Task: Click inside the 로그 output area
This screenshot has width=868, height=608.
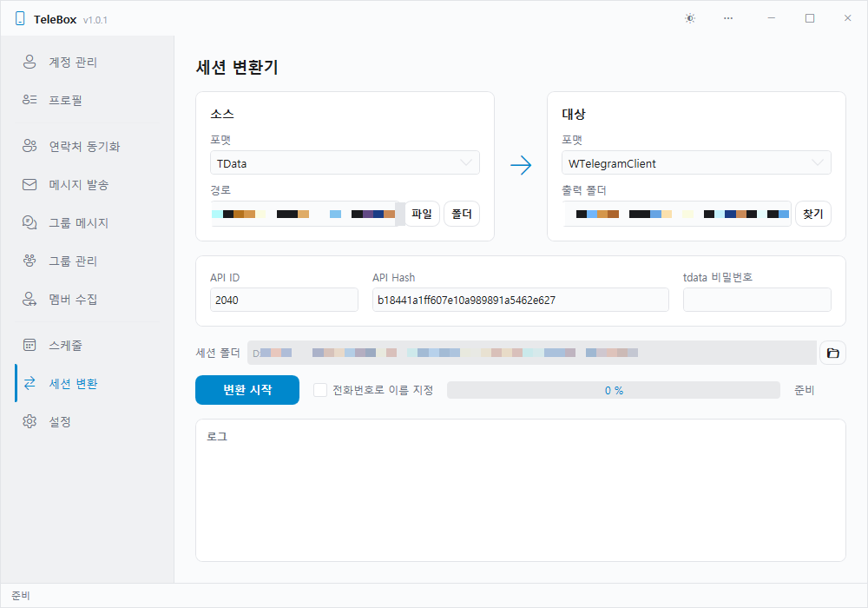Action: [520, 491]
